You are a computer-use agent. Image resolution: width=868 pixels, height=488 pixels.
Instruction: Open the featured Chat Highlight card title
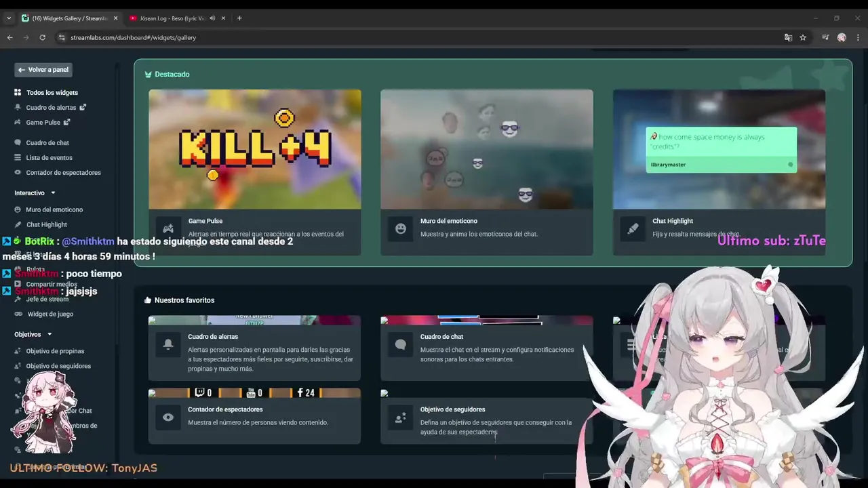click(673, 221)
